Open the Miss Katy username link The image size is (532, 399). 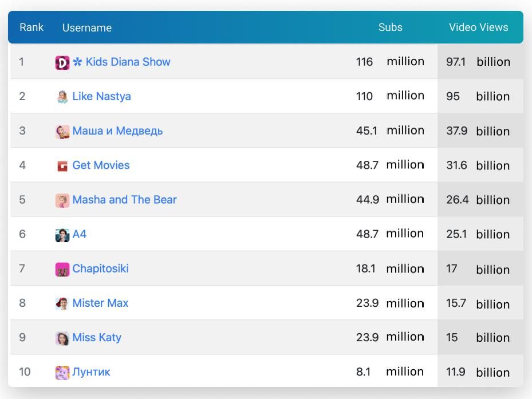[x=97, y=337]
